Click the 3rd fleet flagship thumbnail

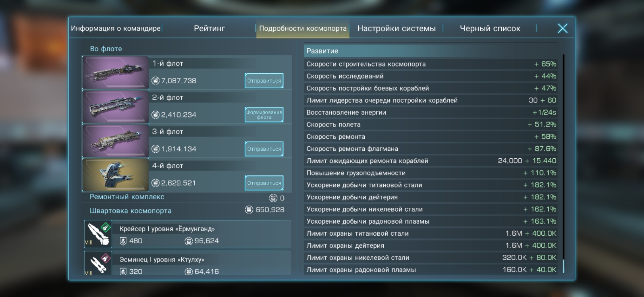pyautogui.click(x=116, y=141)
